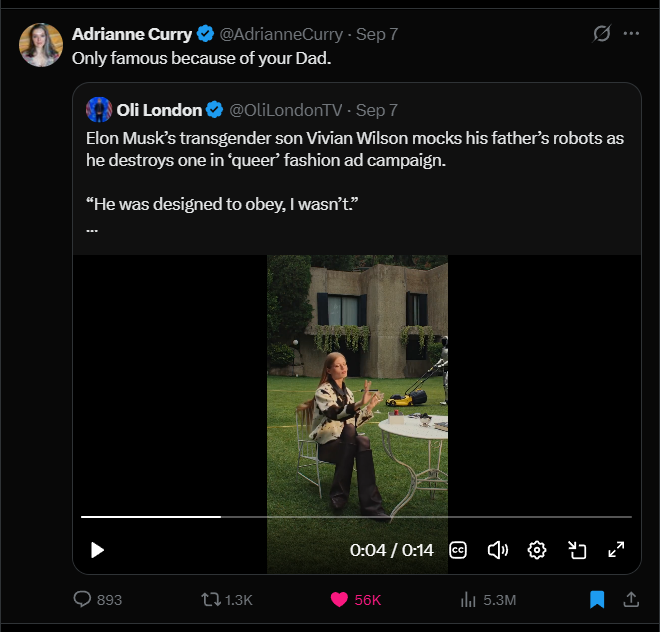Play the embedded video
Screen dimensions: 660x632
click(97, 550)
